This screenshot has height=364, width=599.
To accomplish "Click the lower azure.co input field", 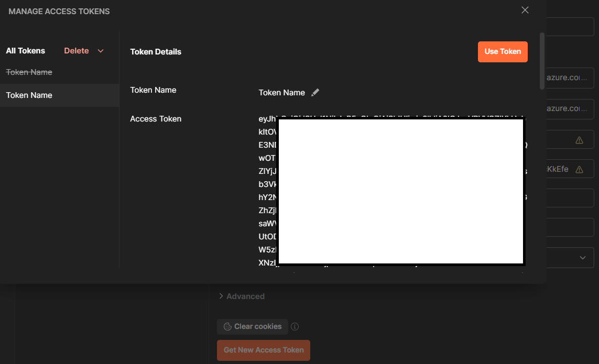I will point(570,108).
